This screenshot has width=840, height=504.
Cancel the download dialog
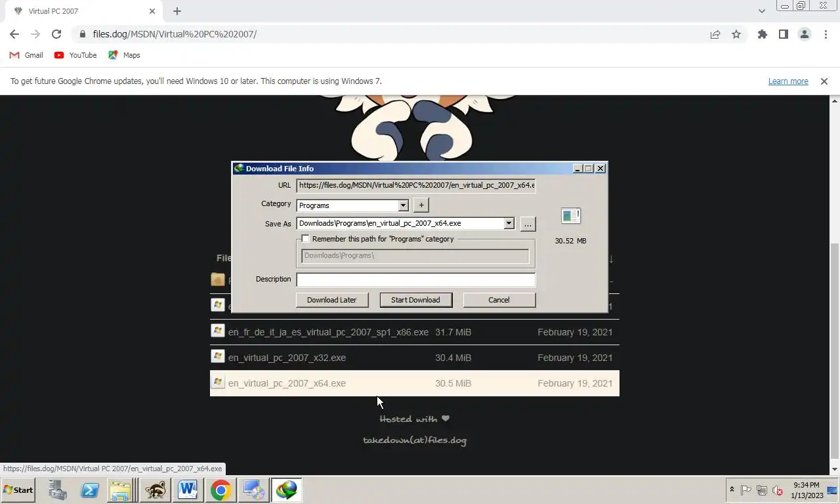[499, 300]
